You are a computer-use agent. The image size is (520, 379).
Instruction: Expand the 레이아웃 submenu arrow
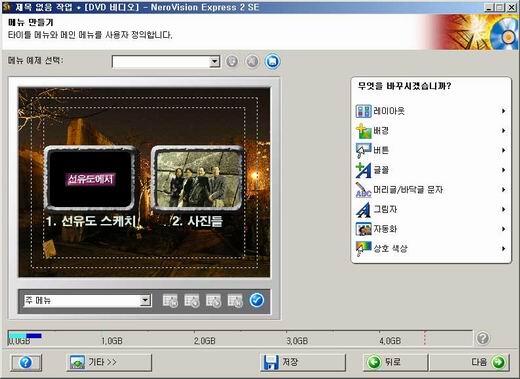(503, 111)
